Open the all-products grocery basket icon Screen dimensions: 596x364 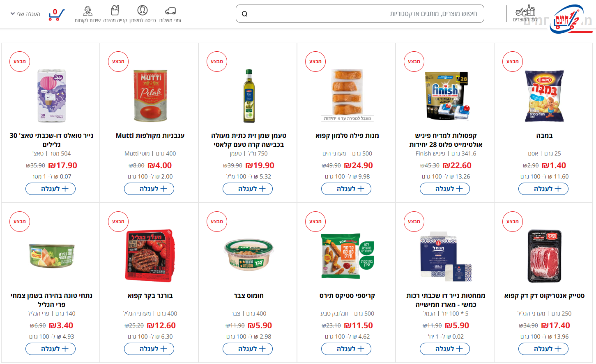[525, 11]
